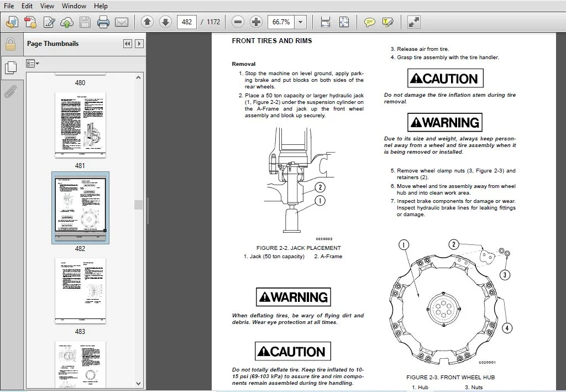
Task: Click the thumbnail label '480'
Action: (x=80, y=83)
